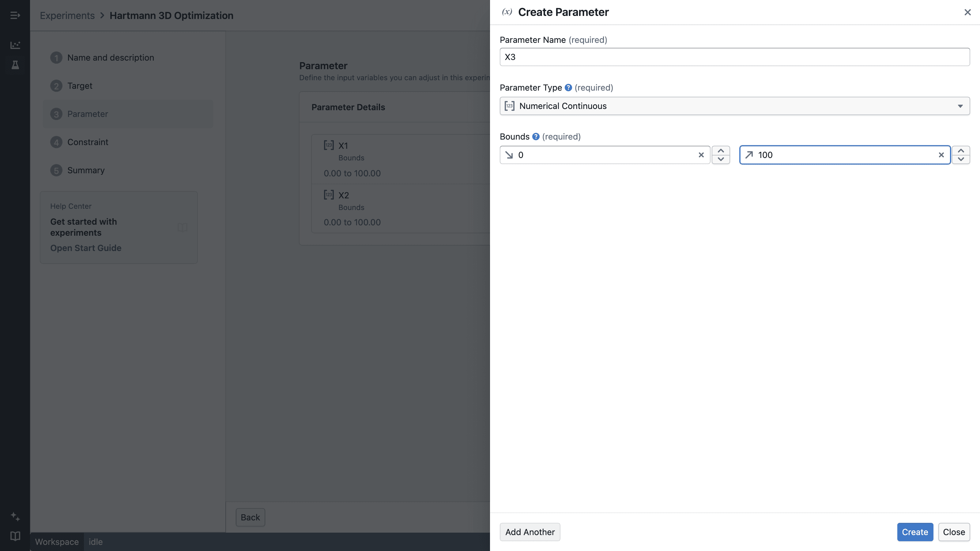Click the Create button

pyautogui.click(x=915, y=532)
